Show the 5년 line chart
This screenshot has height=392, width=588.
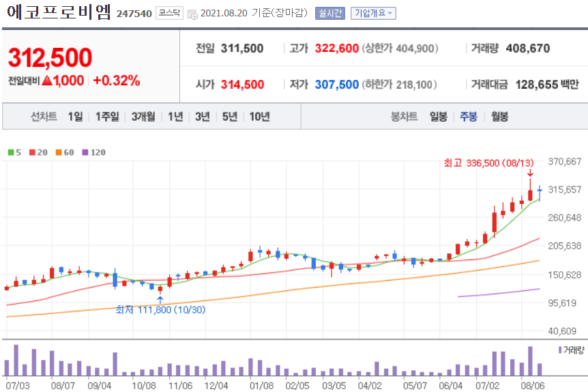(230, 117)
